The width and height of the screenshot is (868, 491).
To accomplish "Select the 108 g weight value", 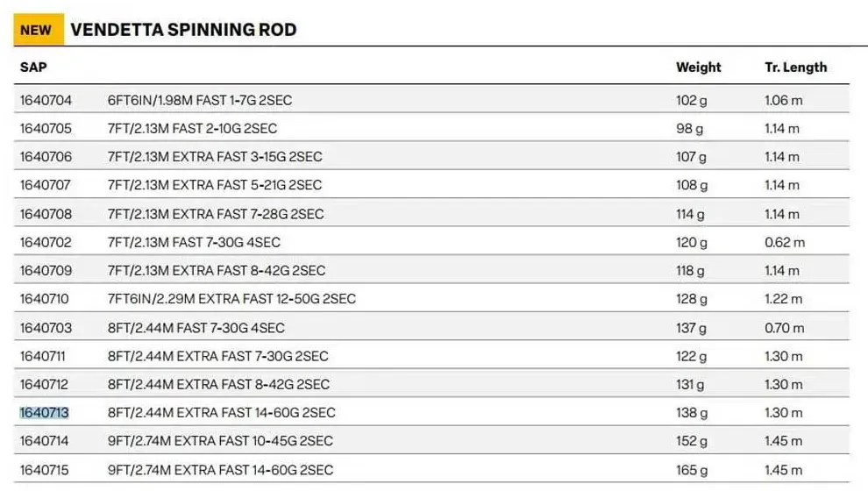I will [692, 185].
